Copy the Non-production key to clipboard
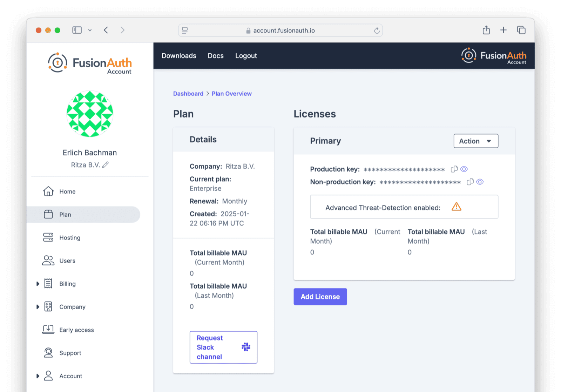Image resolution: width=561 pixels, height=392 pixels. (470, 182)
